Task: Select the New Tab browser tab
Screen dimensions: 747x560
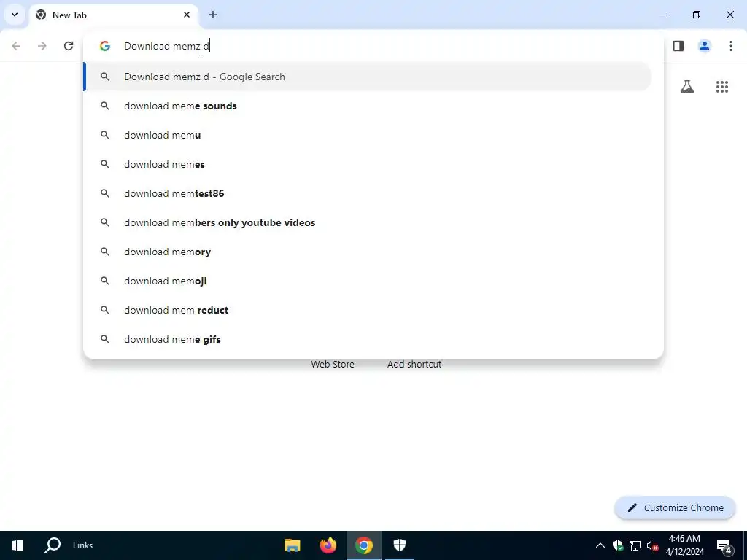Action: pyautogui.click(x=115, y=15)
